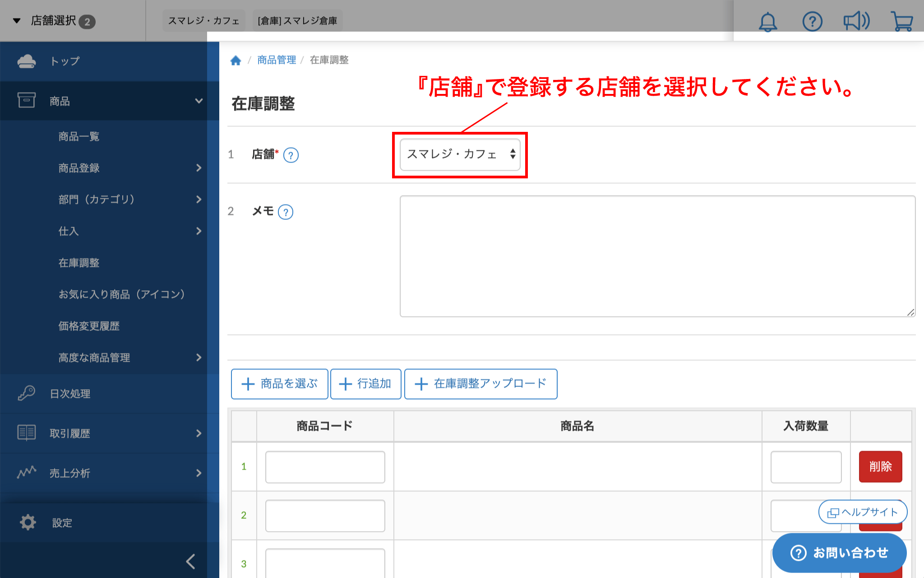Click the スマレジ・カフェ store tag in header
This screenshot has width=924, height=578.
pos(203,21)
